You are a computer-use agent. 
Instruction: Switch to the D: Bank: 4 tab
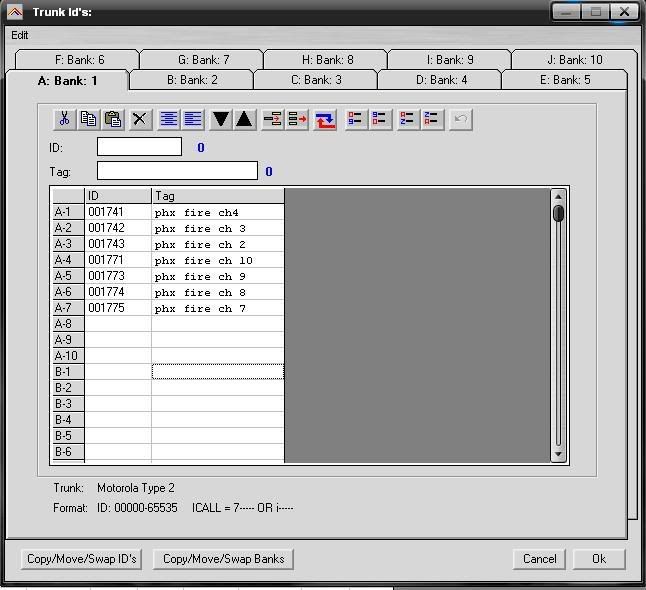click(441, 80)
